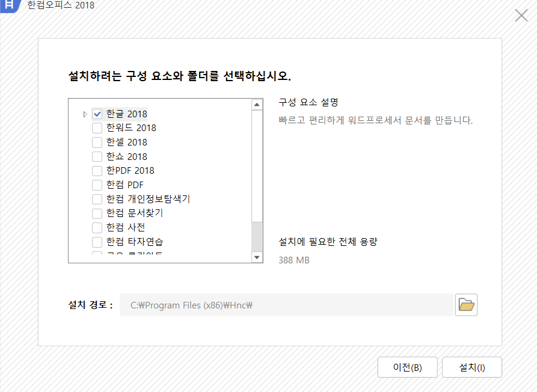Click the component list scroll down arrow

pyautogui.click(x=257, y=257)
